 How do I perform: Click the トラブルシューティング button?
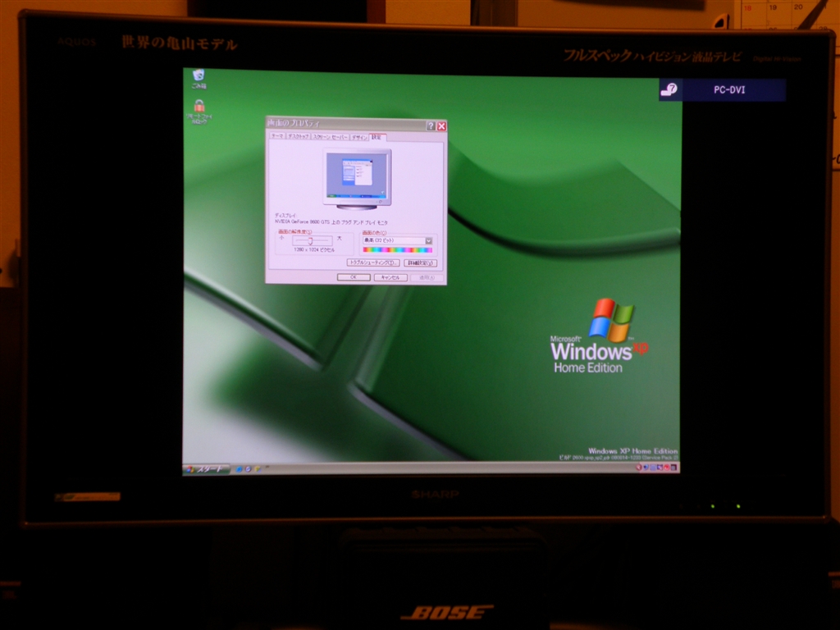[373, 262]
